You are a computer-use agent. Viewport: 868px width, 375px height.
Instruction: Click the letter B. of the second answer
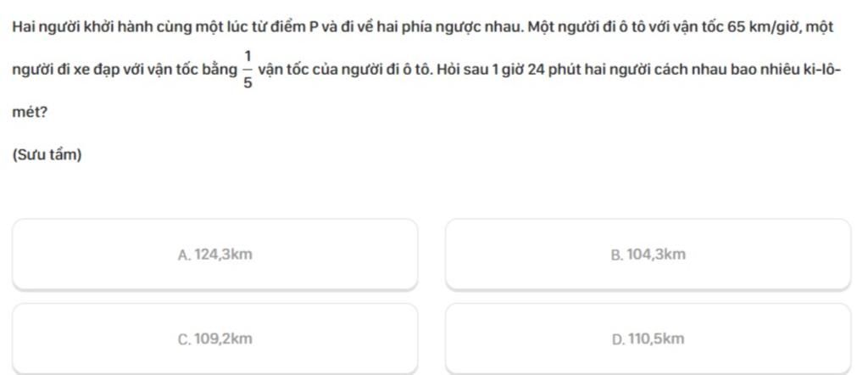pos(617,255)
